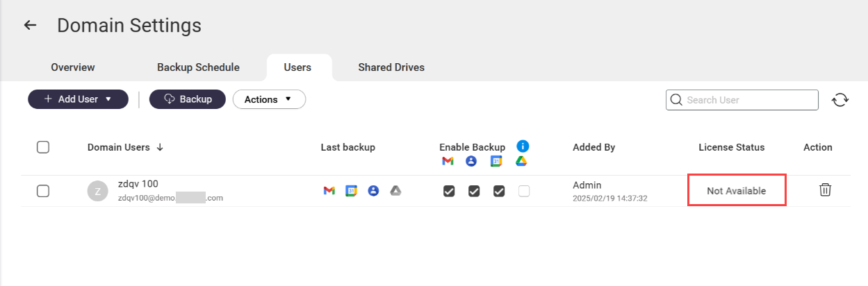Viewport: 868px width, 286px height.
Task: Click the Enable Backup info icon
Action: click(523, 146)
